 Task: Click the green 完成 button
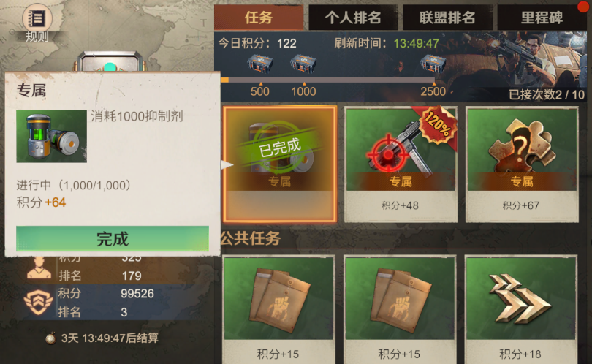coord(113,238)
